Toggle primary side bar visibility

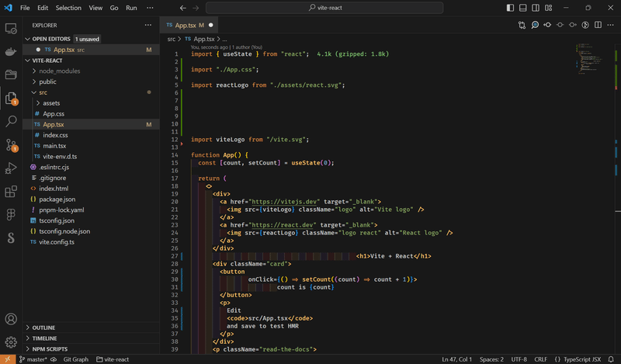510,8
